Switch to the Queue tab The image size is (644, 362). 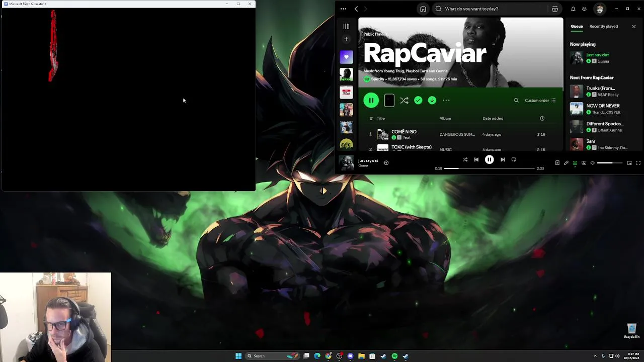click(577, 26)
